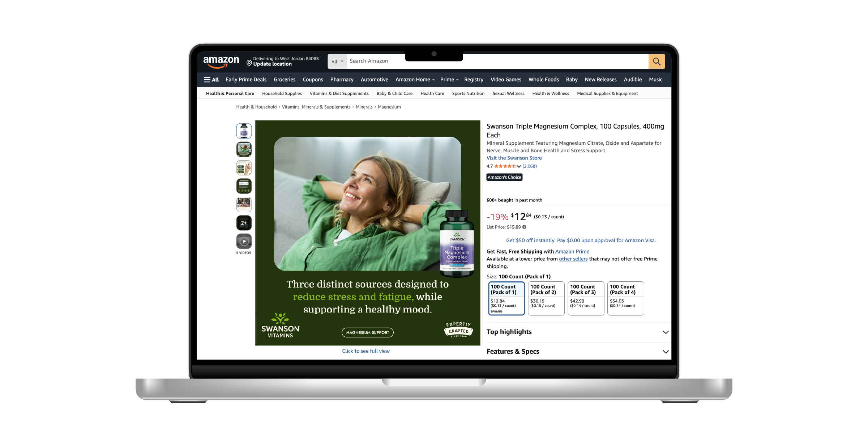This screenshot has width=868, height=434.
Task: Select 100 Count Pack of 3 option
Action: point(586,298)
